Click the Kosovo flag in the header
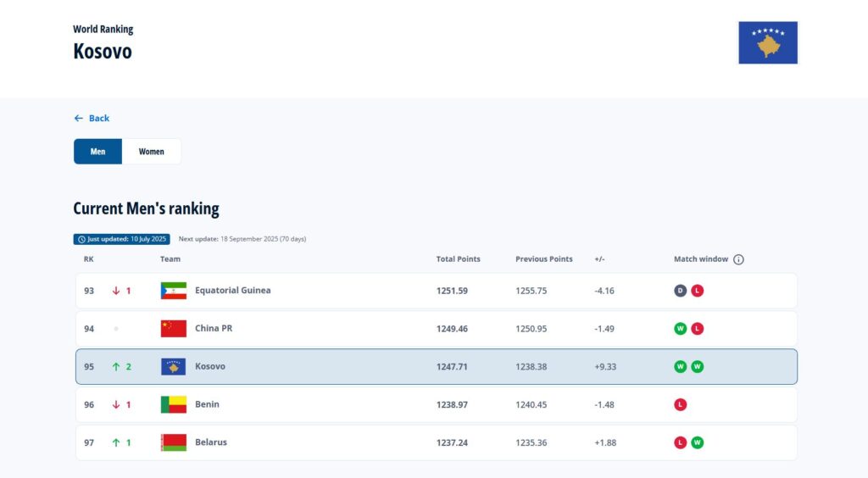 click(768, 42)
